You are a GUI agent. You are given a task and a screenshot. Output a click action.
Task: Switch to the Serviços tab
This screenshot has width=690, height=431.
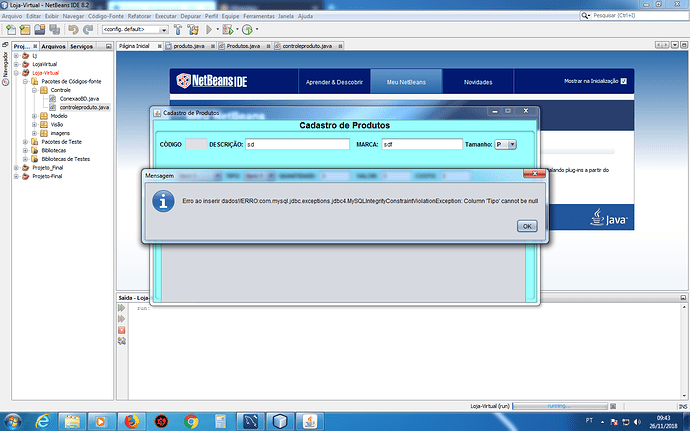click(81, 46)
